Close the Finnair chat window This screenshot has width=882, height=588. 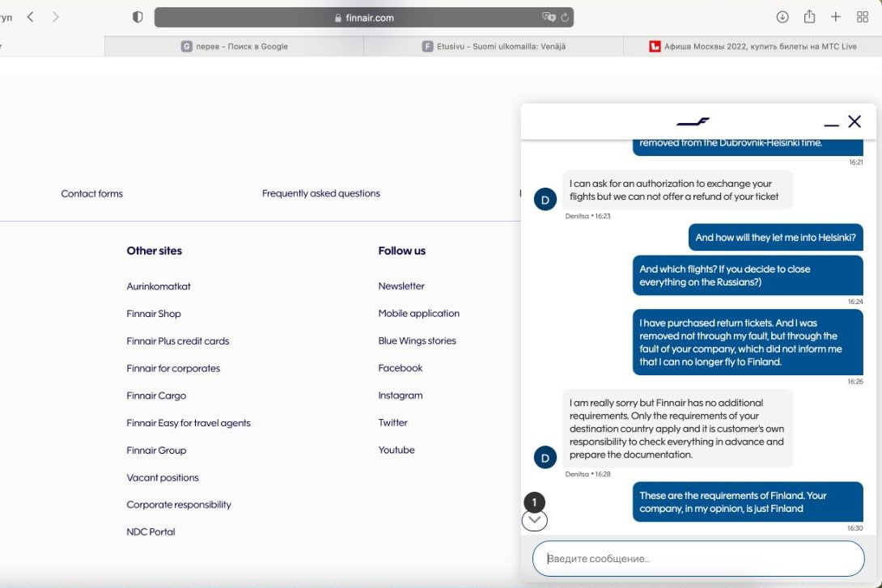[854, 121]
